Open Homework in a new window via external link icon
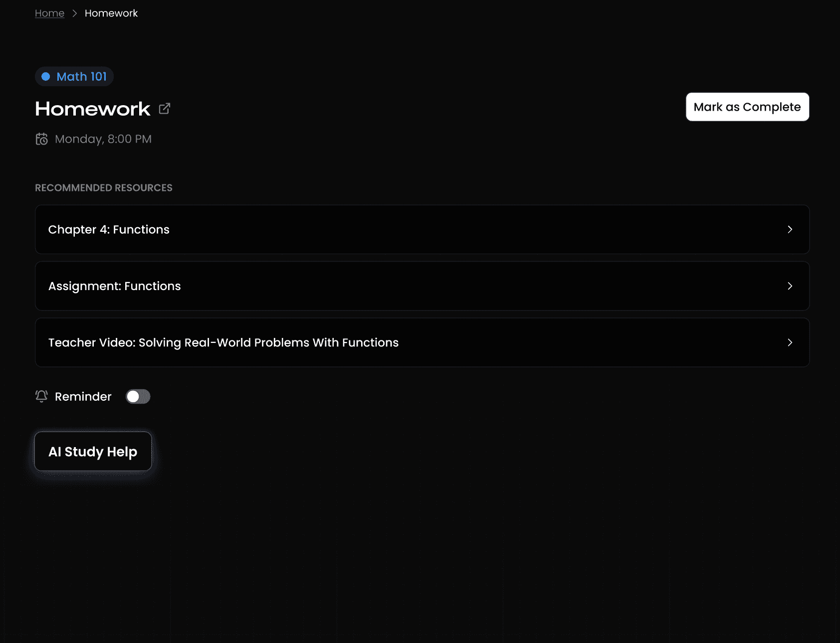840x643 pixels. [x=165, y=108]
